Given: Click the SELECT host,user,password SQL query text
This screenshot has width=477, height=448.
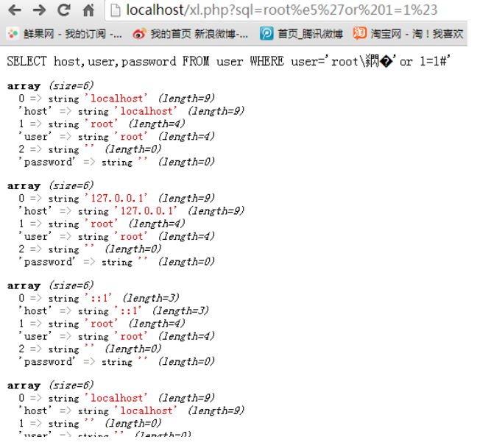Looking at the screenshot, I should coord(229,61).
